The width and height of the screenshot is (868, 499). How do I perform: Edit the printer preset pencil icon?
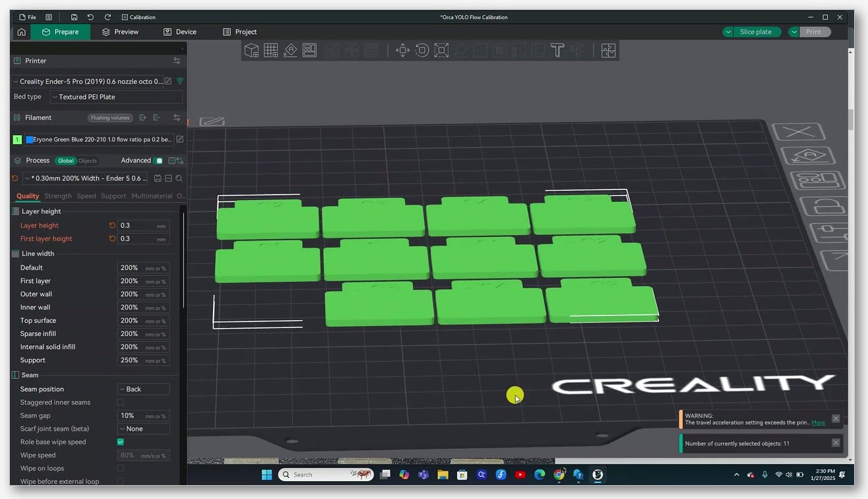(x=168, y=81)
